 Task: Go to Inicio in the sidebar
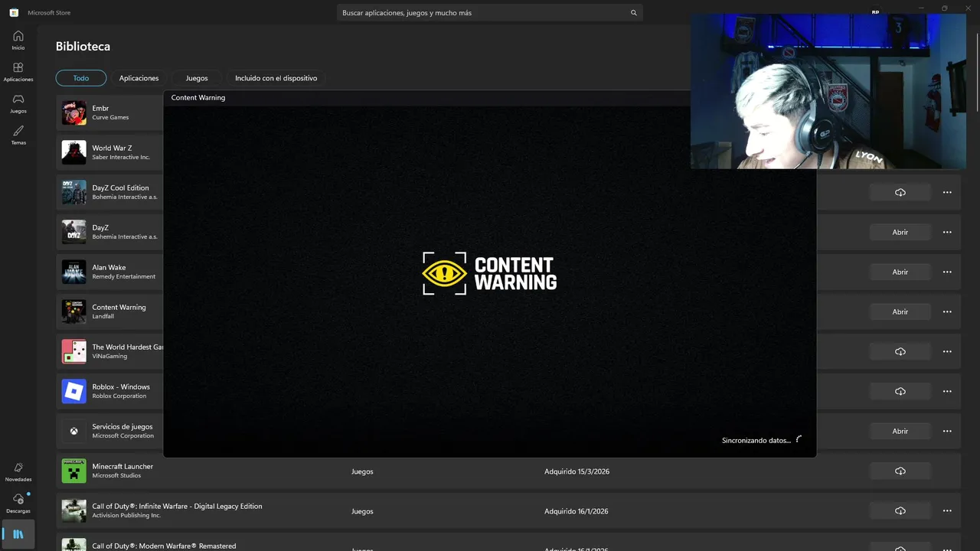18,40
